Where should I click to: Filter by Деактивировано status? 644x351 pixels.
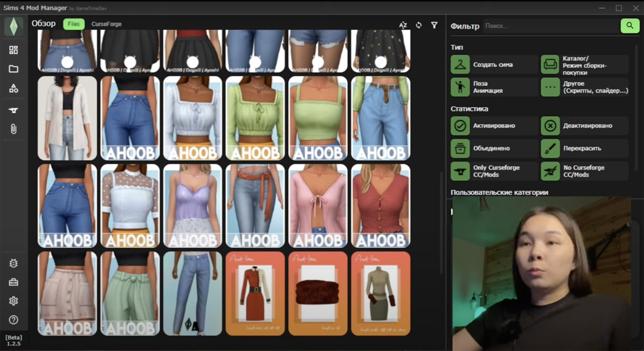[584, 126]
